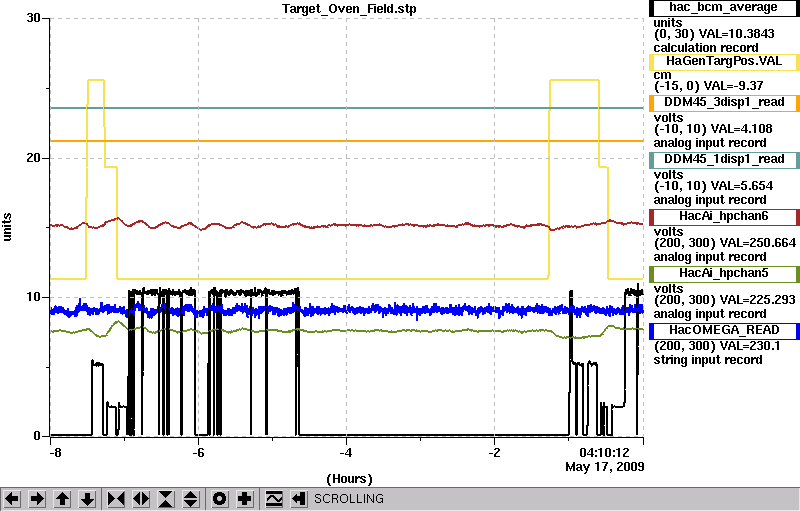
Task: Click the Target_Oven_Field.stp plot title
Action: pyautogui.click(x=349, y=9)
